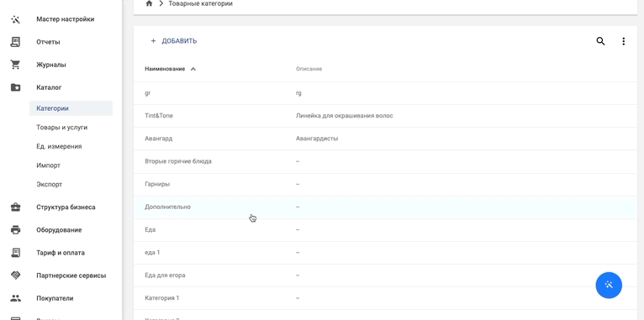This screenshot has width=644, height=320.
Task: Click the people icon beside Покупатели
Action: pos(16,298)
